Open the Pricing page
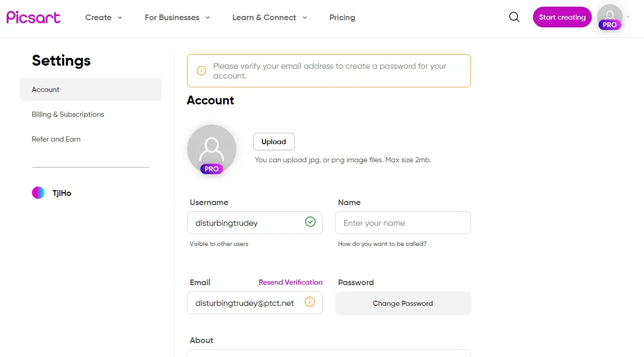Image resolution: width=644 pixels, height=357 pixels. pyautogui.click(x=342, y=17)
